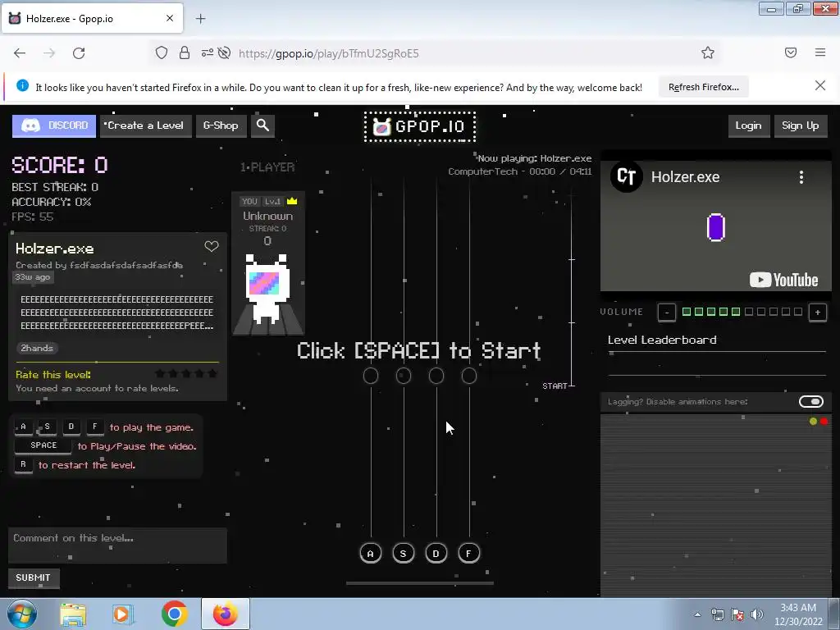The width and height of the screenshot is (840, 630).
Task: Click the address bar URL
Action: pyautogui.click(x=328, y=53)
